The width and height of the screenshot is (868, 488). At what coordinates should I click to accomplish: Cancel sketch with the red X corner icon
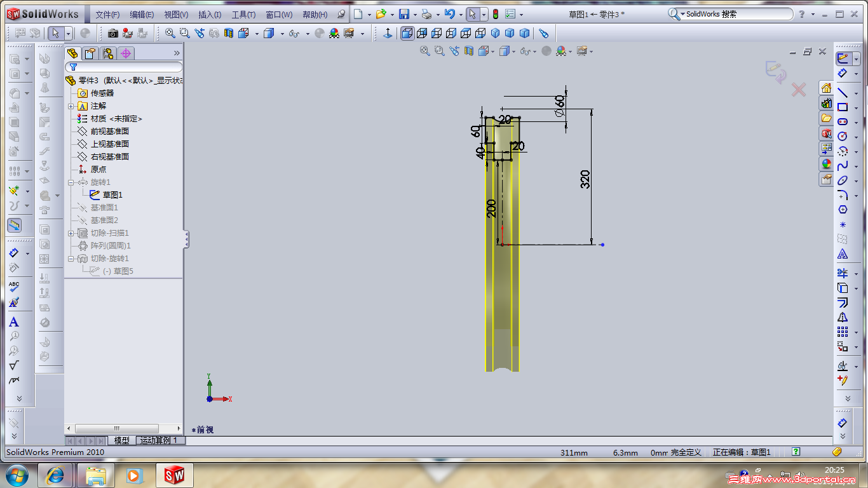pos(799,90)
